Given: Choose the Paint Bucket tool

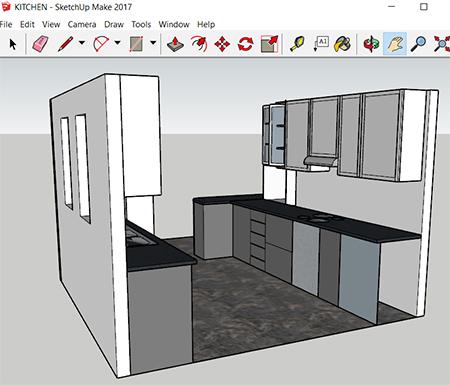Looking at the screenshot, I should (342, 44).
